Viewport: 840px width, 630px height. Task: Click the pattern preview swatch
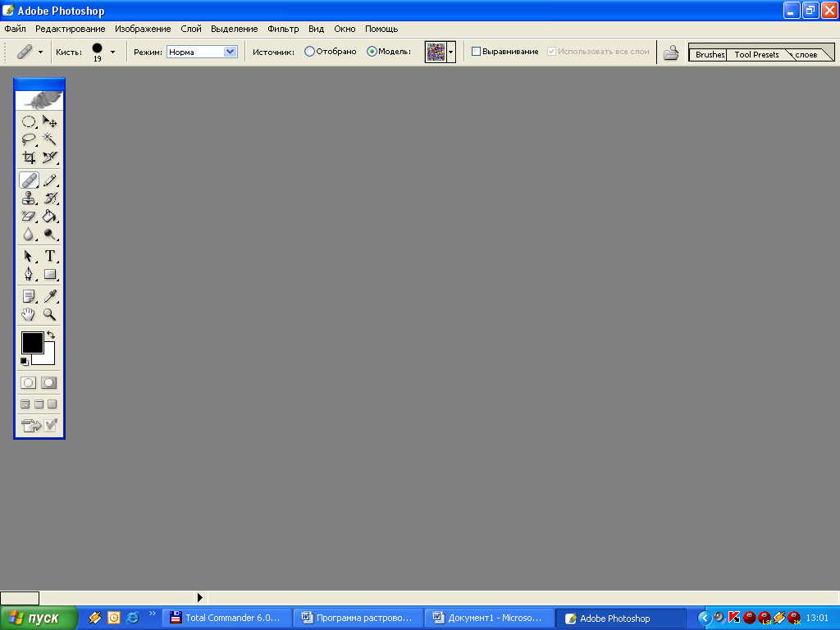click(x=436, y=52)
